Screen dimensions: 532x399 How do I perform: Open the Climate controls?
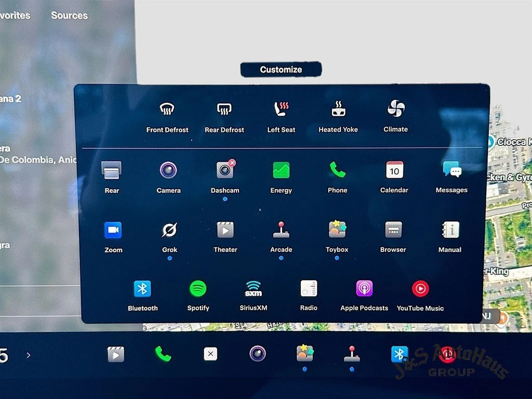395,110
